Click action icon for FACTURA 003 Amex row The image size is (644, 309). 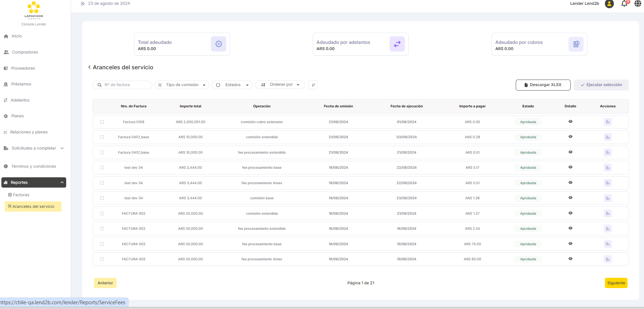point(608,259)
